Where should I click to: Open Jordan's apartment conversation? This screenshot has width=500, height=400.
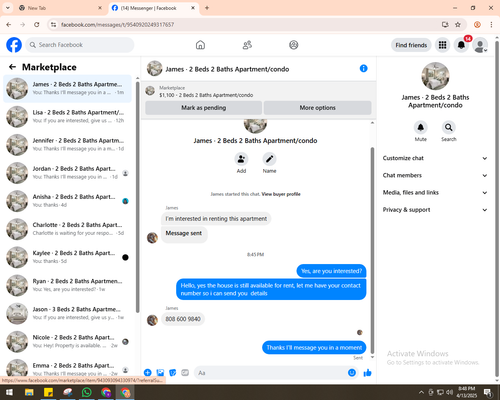(67, 173)
